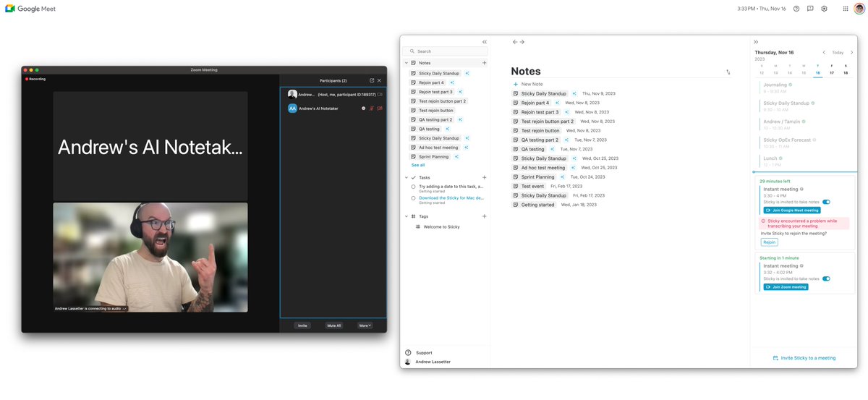This screenshot has height=400, width=868.
Task: Open Andrew / Tamzin calendar event
Action: pyautogui.click(x=785, y=124)
